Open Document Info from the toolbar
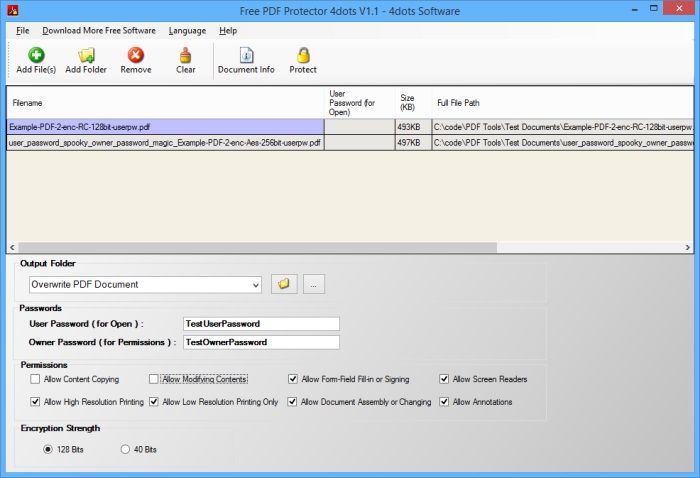This screenshot has width=700, height=478. [246, 61]
